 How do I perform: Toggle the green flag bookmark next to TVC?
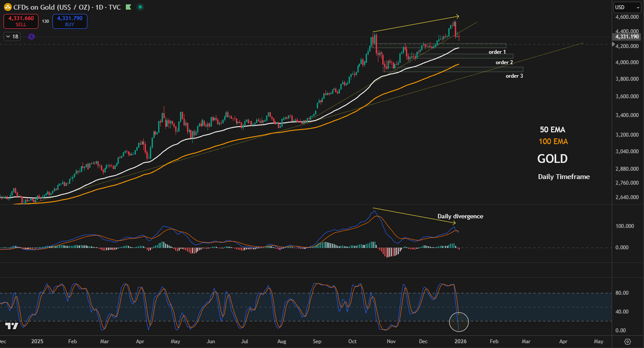pyautogui.click(x=128, y=7)
